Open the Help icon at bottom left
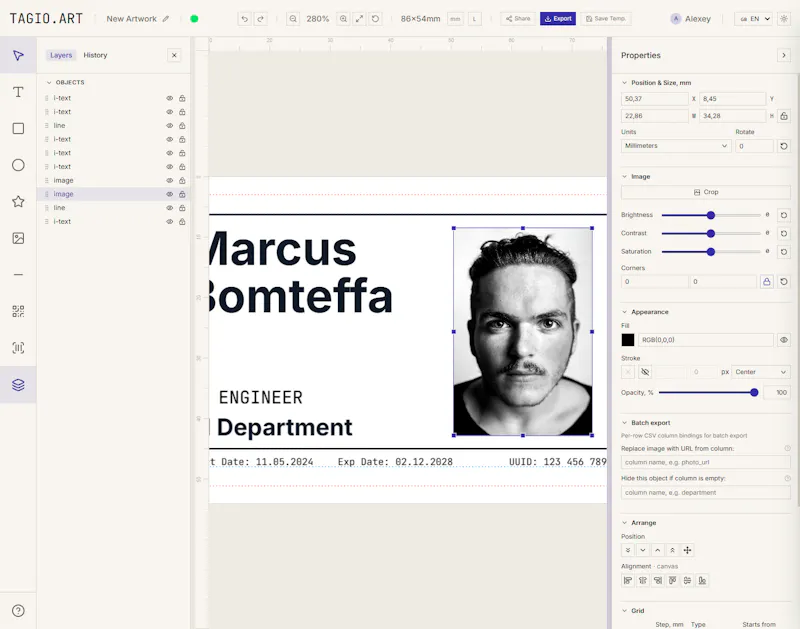Viewport: 800px width, 629px height. point(18,611)
